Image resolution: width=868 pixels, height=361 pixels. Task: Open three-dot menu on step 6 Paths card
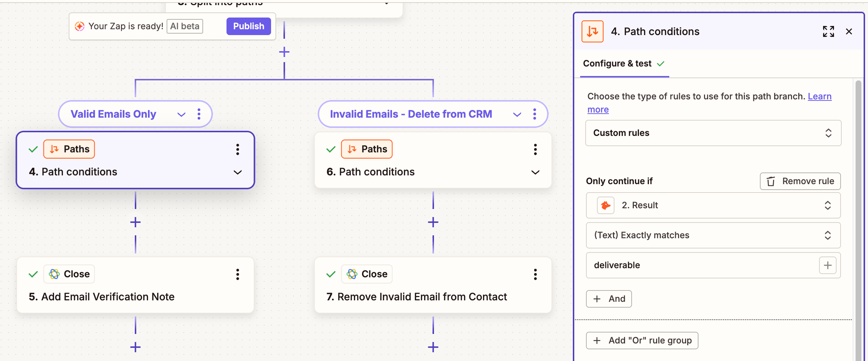[535, 149]
